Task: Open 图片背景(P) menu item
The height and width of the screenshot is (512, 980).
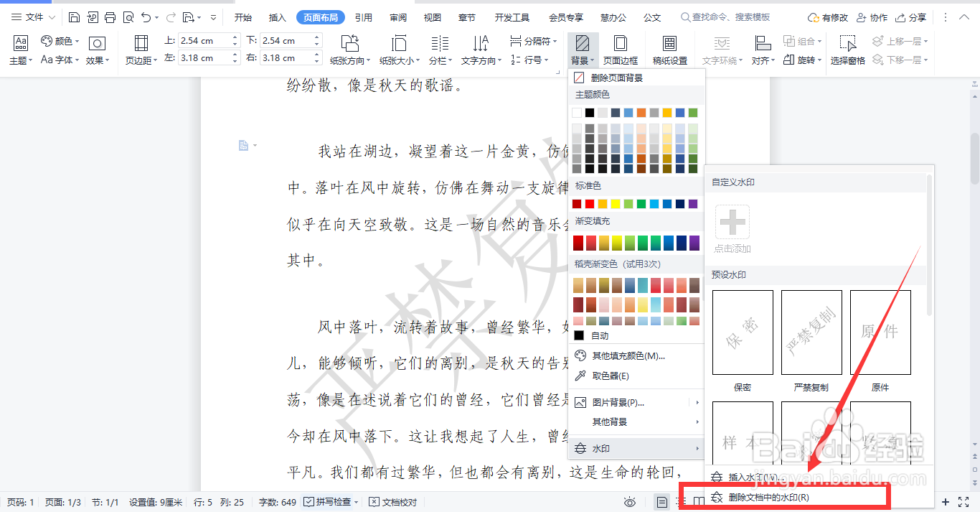Action: 637,402
